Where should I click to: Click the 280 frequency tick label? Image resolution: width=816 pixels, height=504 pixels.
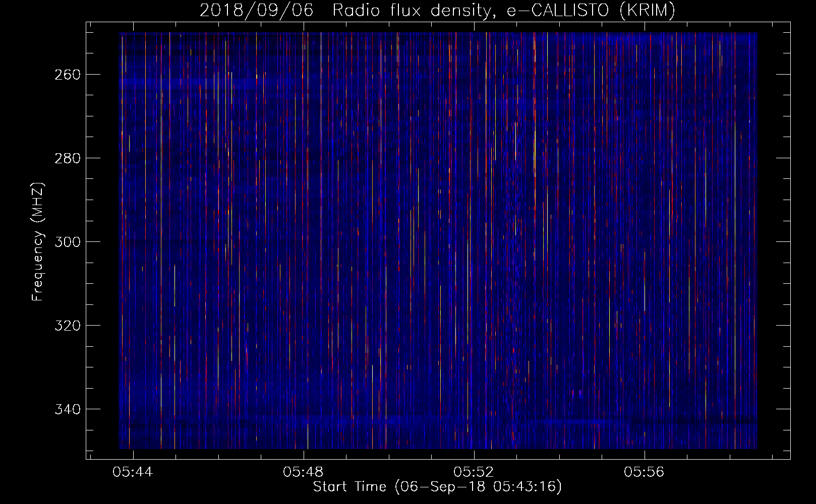pos(67,158)
